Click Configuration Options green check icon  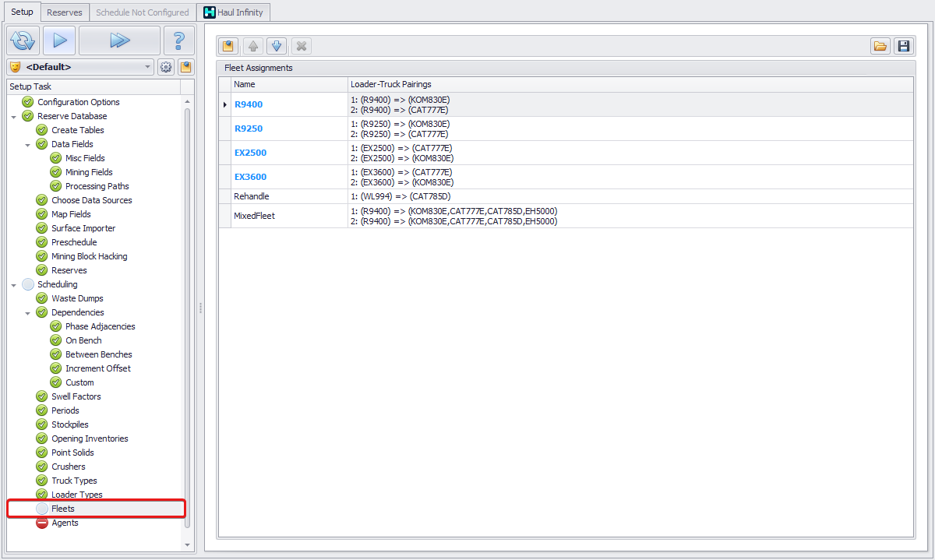pos(28,102)
